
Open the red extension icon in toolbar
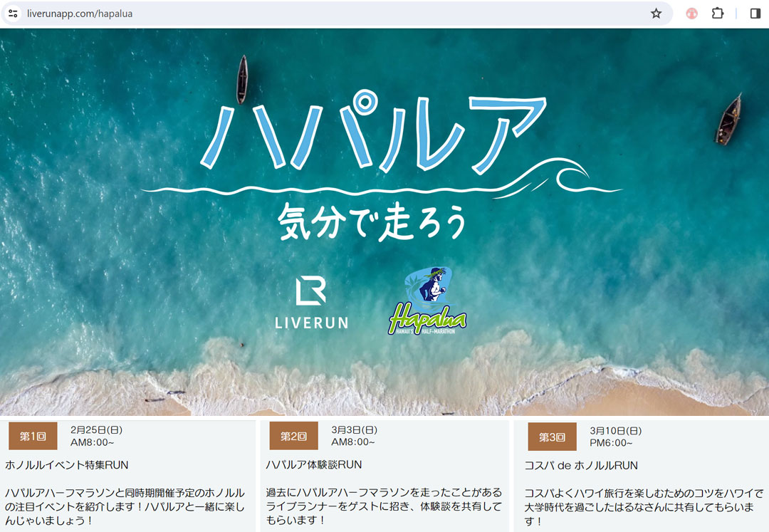click(691, 14)
